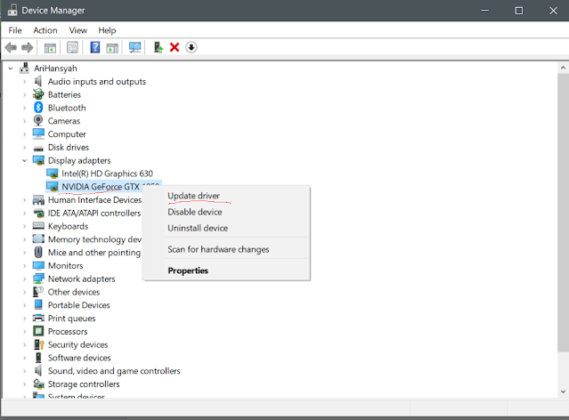569x420 pixels.
Task: Select the Software devices label
Action: [x=79, y=358]
